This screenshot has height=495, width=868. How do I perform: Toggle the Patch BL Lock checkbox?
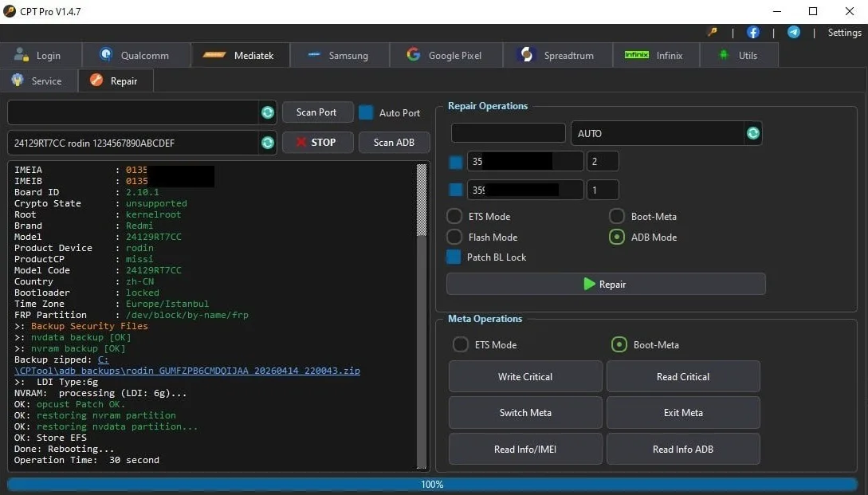454,257
